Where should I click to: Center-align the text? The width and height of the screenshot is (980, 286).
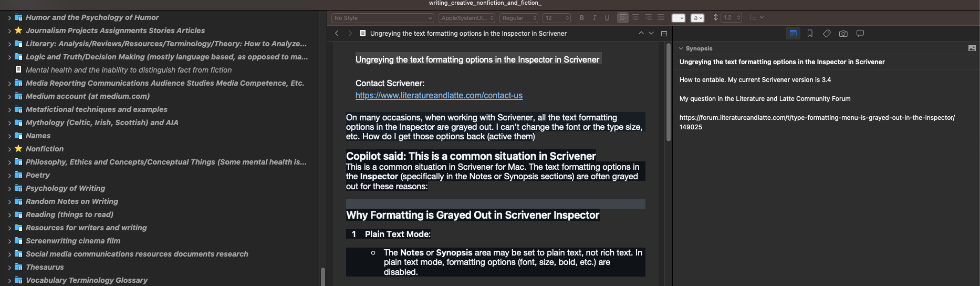tap(635, 18)
